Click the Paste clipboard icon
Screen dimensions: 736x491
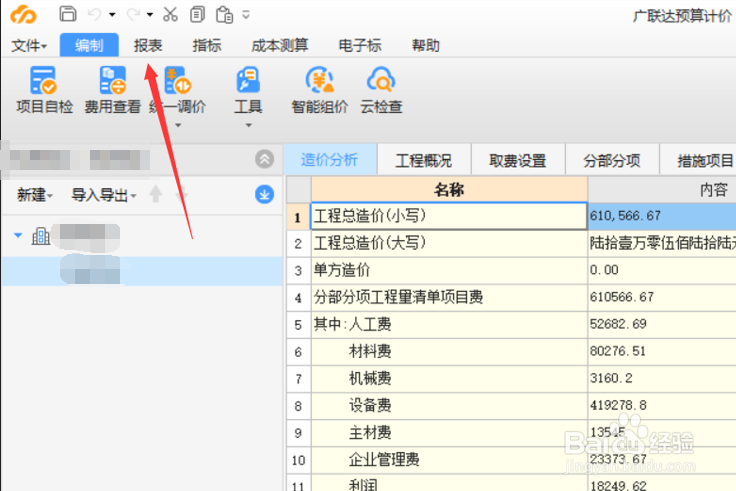[x=224, y=15]
